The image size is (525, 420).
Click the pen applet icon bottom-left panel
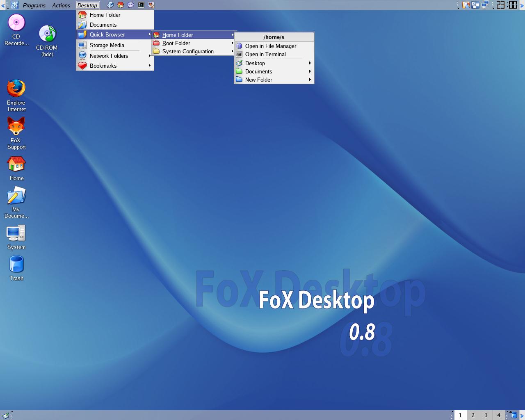[6, 415]
